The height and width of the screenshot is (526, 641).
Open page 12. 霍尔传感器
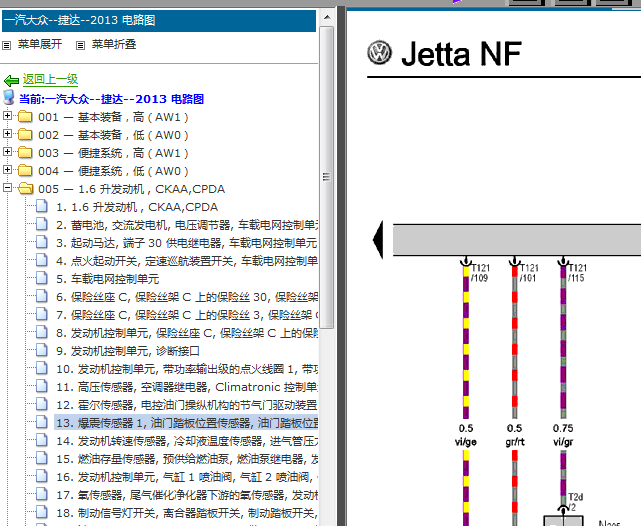(187, 405)
